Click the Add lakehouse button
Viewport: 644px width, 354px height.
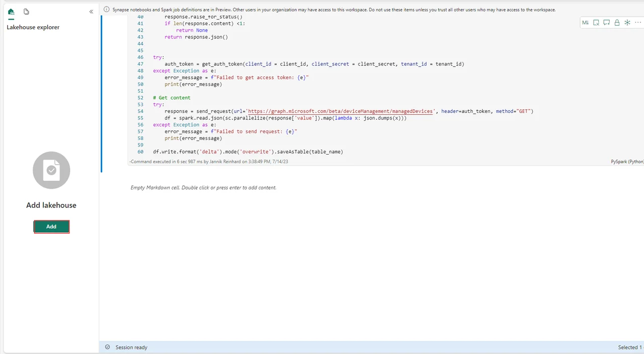coord(51,227)
